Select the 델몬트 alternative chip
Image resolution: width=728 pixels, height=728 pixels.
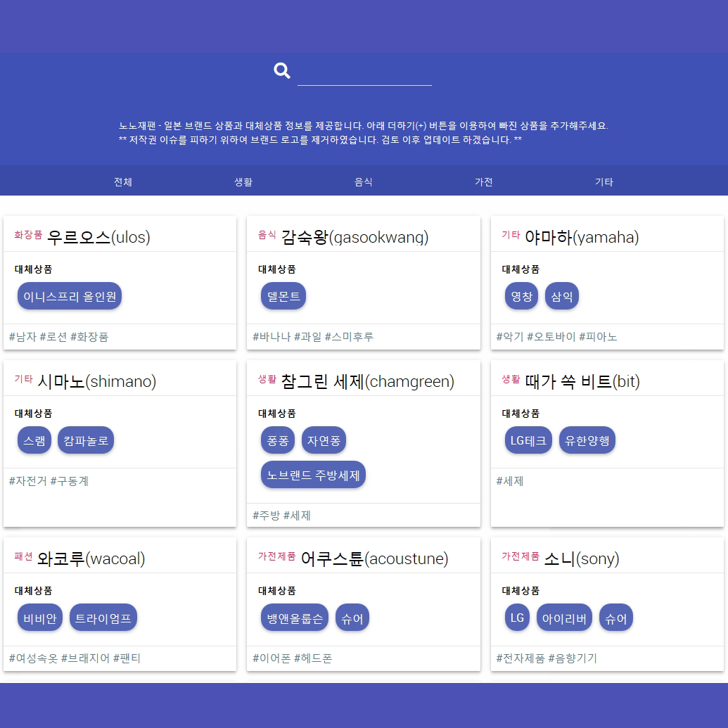tap(283, 295)
